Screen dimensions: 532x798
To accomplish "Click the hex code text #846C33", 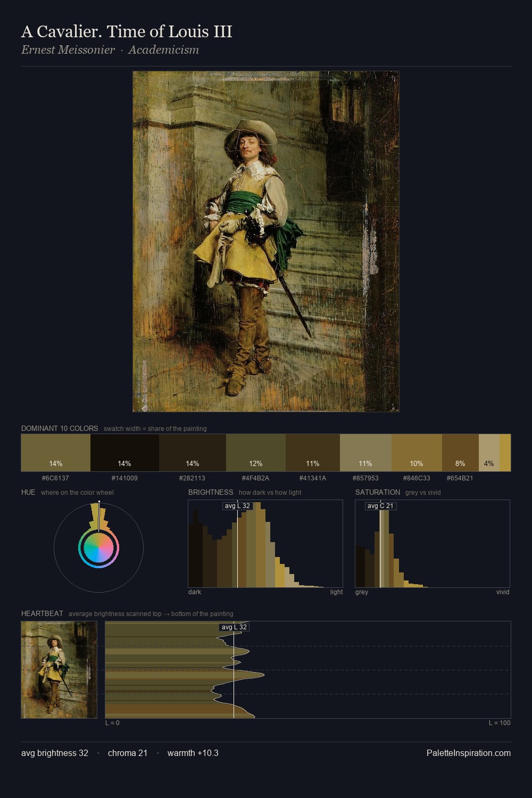I will [417, 478].
